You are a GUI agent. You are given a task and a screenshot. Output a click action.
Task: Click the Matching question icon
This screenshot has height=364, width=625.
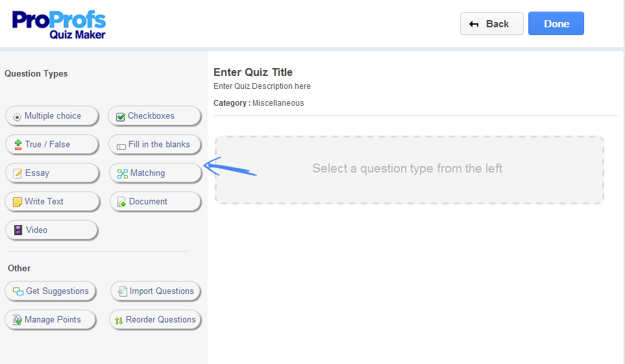click(122, 173)
